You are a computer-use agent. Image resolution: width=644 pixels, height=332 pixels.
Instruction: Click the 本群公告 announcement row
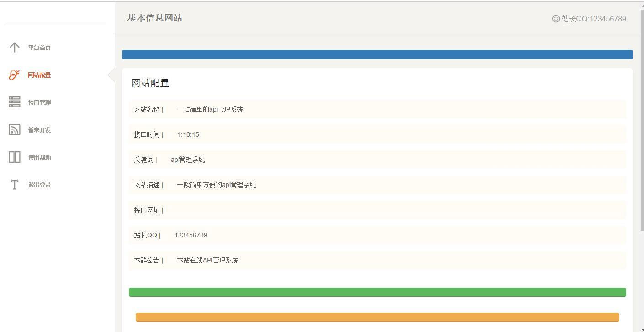tap(377, 260)
